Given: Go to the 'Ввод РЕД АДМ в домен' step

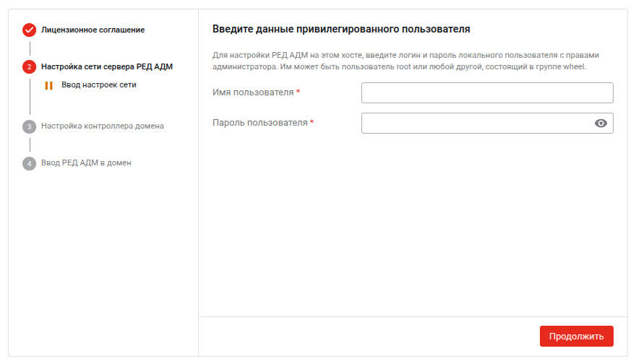Looking at the screenshot, I should (x=86, y=163).
